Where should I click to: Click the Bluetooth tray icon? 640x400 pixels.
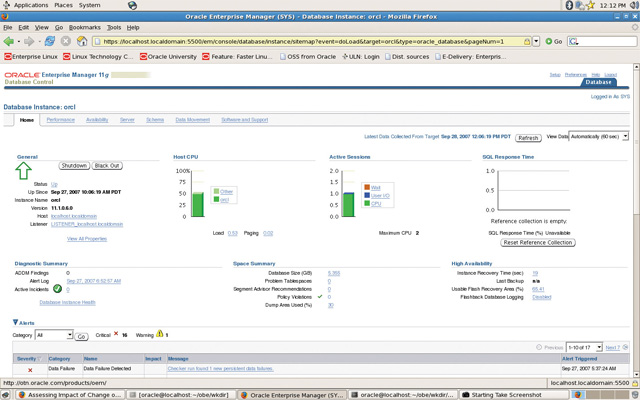point(569,5)
